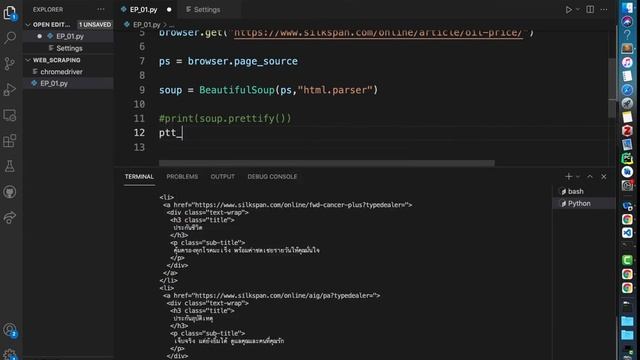
Task: Click browser.page_source on line 7
Action: [242, 62]
